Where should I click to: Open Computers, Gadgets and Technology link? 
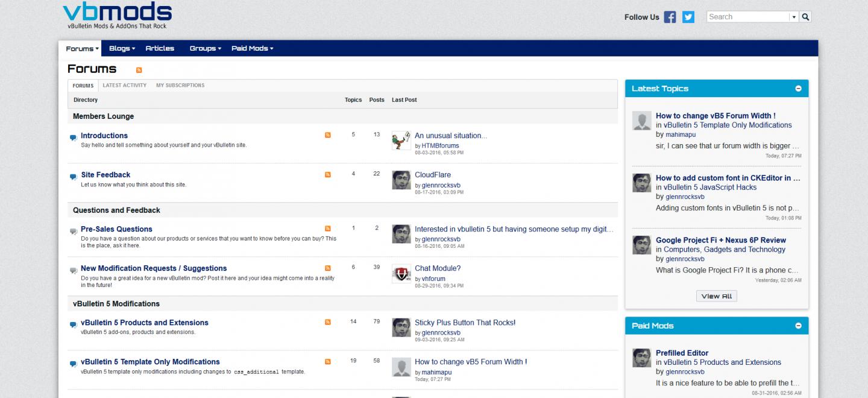pos(725,249)
